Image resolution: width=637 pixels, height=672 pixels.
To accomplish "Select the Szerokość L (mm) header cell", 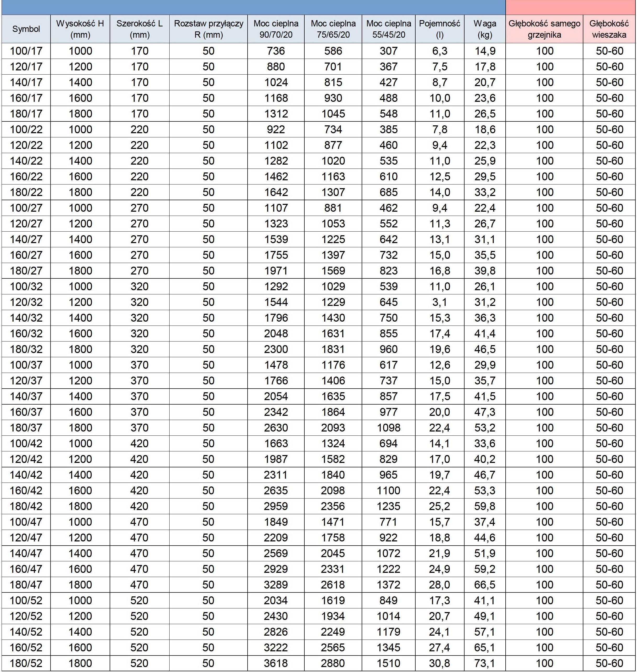I will [139, 29].
